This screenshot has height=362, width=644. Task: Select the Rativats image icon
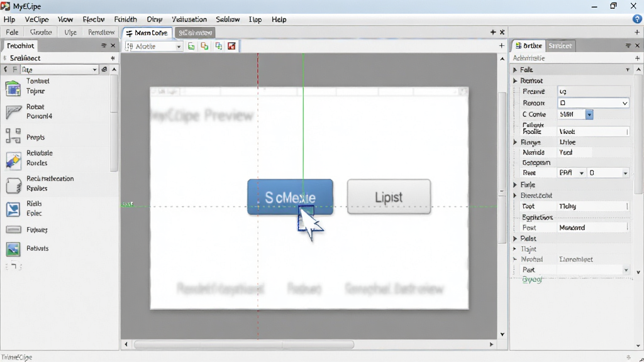point(13,249)
